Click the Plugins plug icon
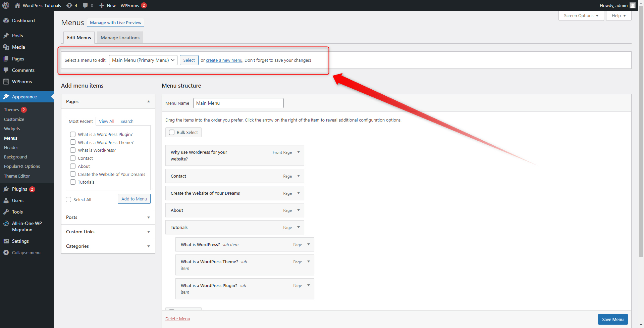 6,189
